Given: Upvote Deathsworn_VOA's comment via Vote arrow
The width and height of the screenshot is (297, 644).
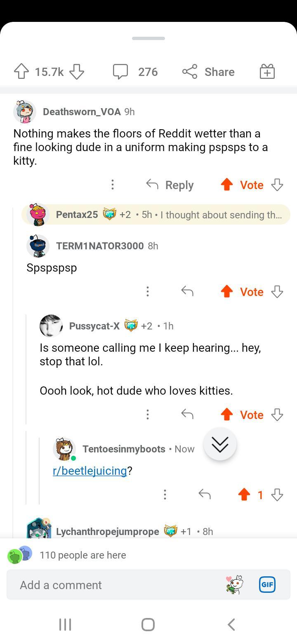Looking at the screenshot, I should click(x=226, y=185).
